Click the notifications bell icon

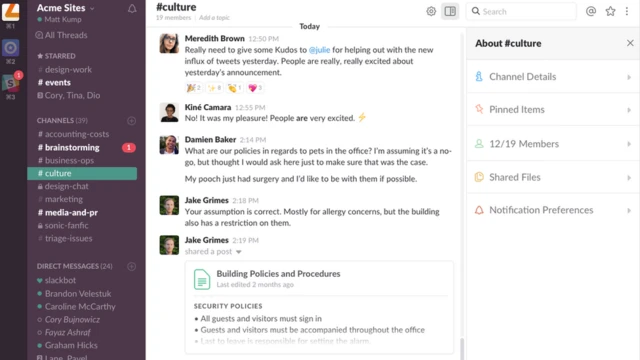coord(132,9)
